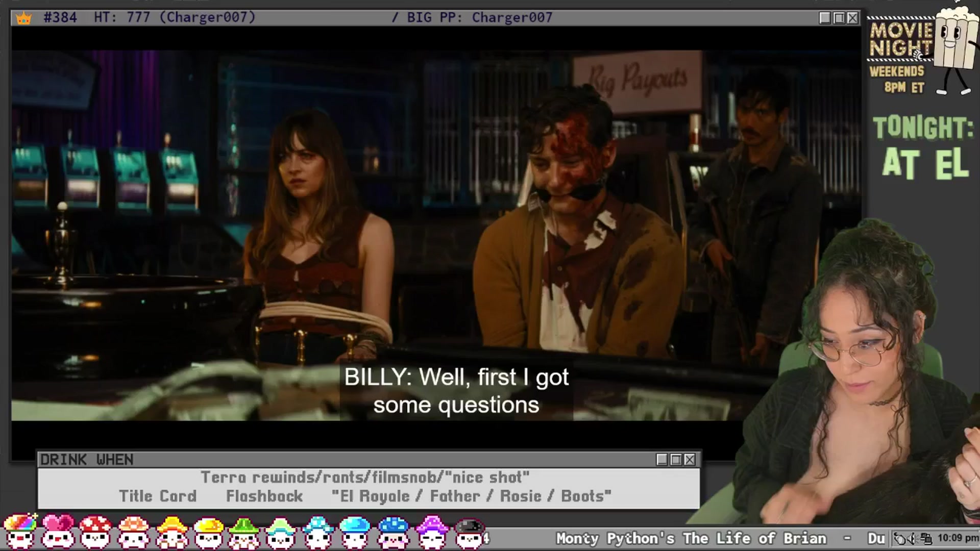The width and height of the screenshot is (980, 551).
Task: Click the rainbow sparkle mushroom icon
Action: coord(20,531)
